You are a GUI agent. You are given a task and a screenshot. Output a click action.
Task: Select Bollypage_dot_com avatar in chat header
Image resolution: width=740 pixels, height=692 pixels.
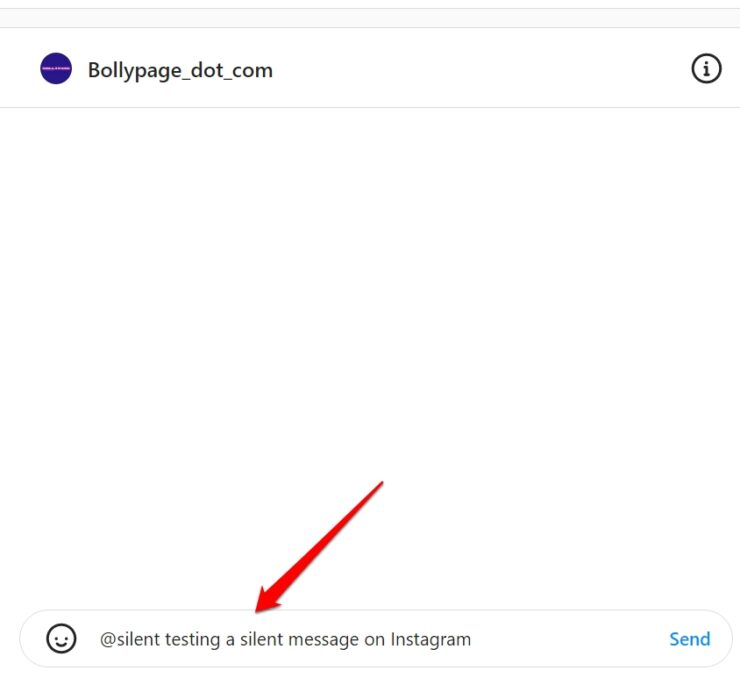pyautogui.click(x=56, y=68)
